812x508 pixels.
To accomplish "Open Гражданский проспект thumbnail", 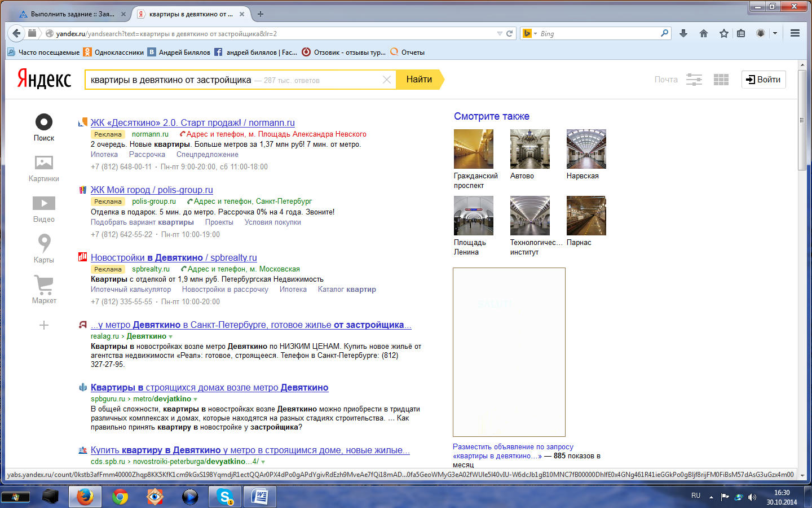I will point(474,149).
